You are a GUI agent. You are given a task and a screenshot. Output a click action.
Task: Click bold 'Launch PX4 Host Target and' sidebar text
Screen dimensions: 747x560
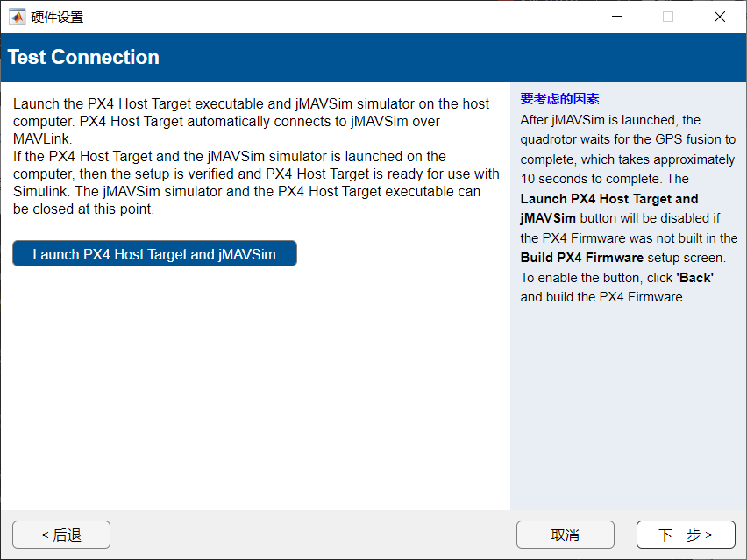pyautogui.click(x=609, y=198)
